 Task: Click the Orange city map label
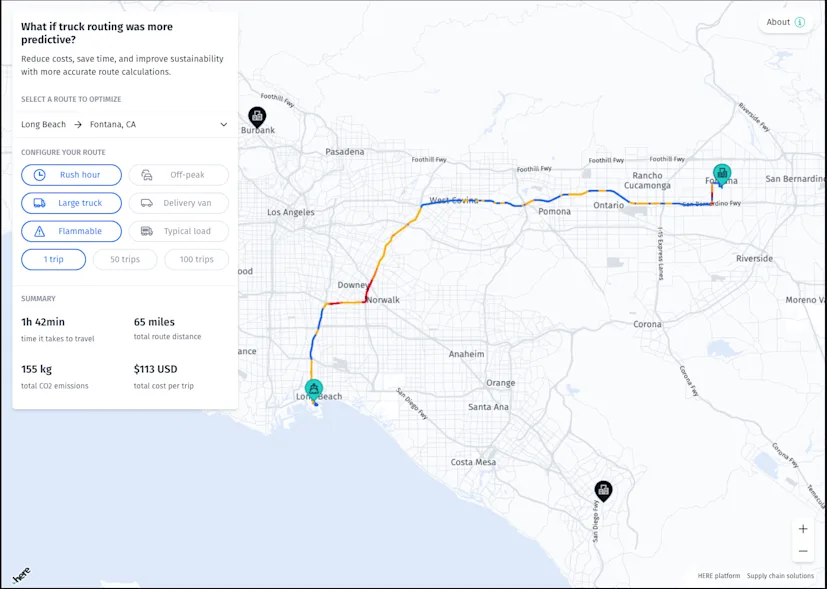pyautogui.click(x=501, y=383)
